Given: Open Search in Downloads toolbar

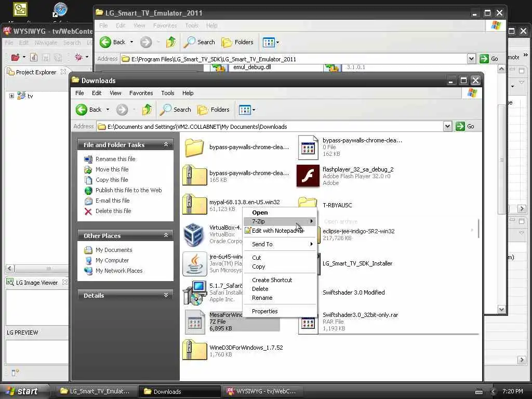Looking at the screenshot, I should [176, 110].
